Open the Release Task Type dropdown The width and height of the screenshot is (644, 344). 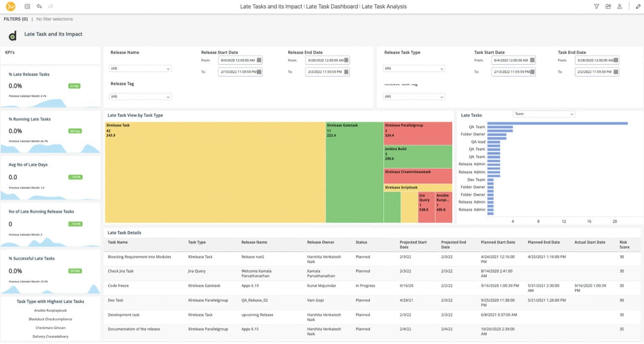click(x=414, y=68)
